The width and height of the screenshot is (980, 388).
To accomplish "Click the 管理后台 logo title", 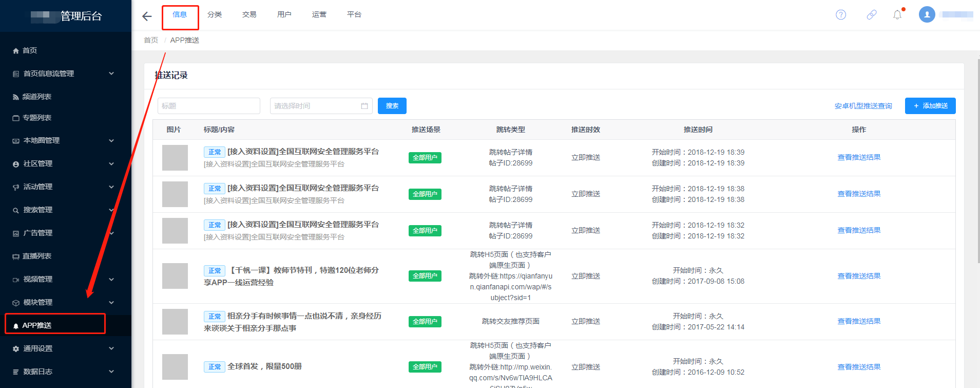I will [x=81, y=16].
